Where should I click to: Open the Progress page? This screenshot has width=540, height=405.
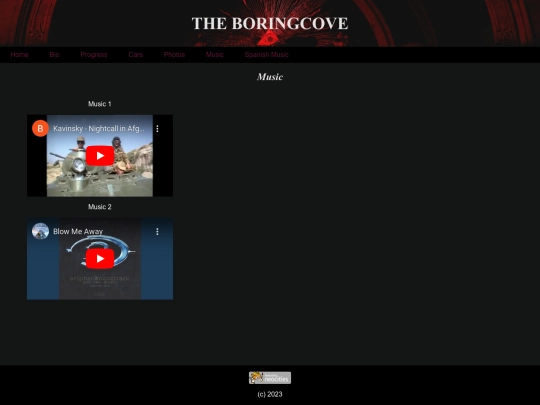(x=94, y=55)
